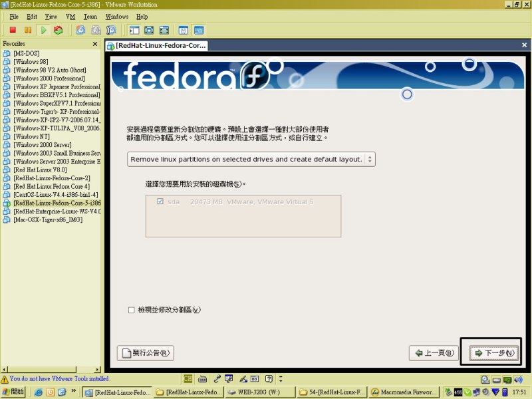The height and width of the screenshot is (399, 532).
Task: Click the Take Snapshot toolbar icon
Action: coord(80,30)
